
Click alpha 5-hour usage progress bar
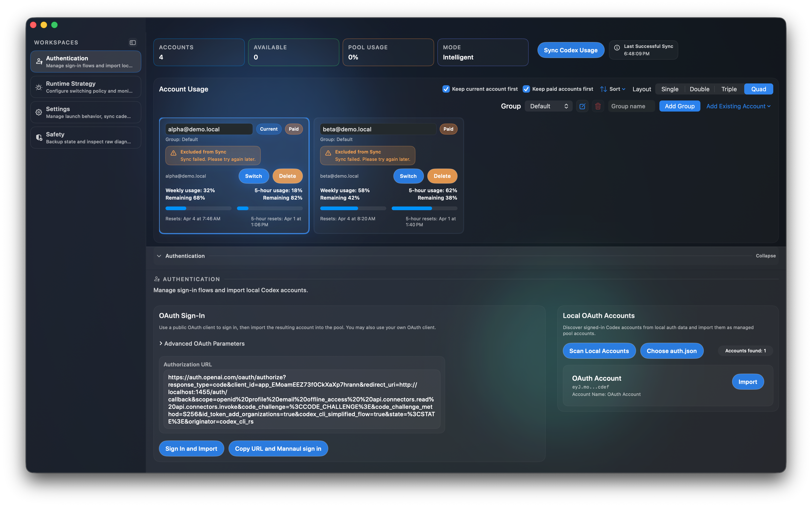[270, 209]
